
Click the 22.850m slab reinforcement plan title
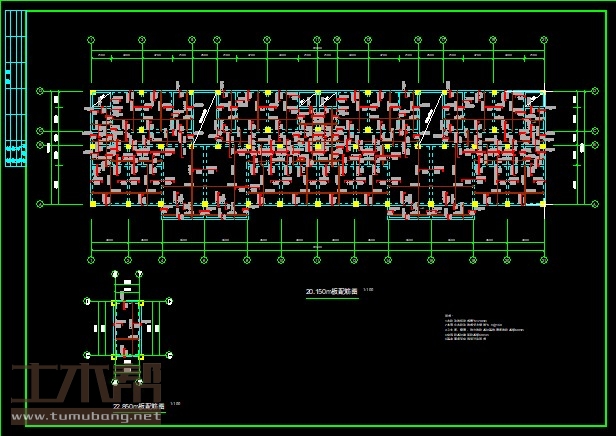tap(139, 405)
